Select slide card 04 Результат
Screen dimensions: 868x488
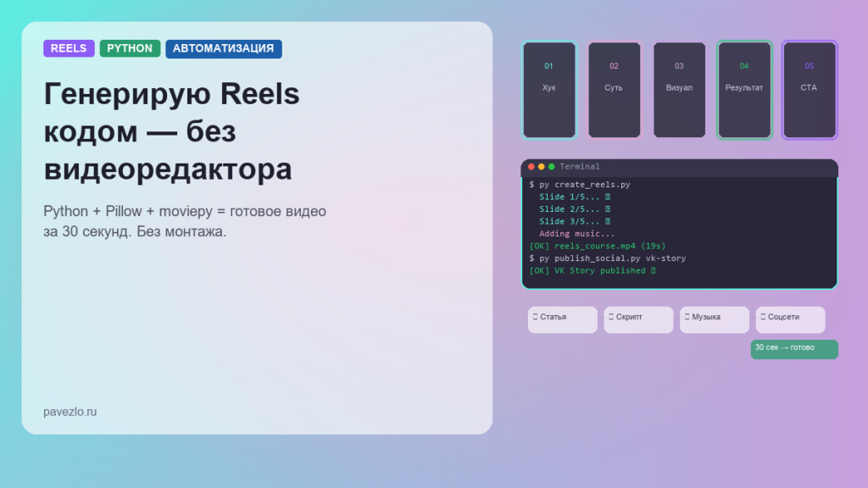744,90
